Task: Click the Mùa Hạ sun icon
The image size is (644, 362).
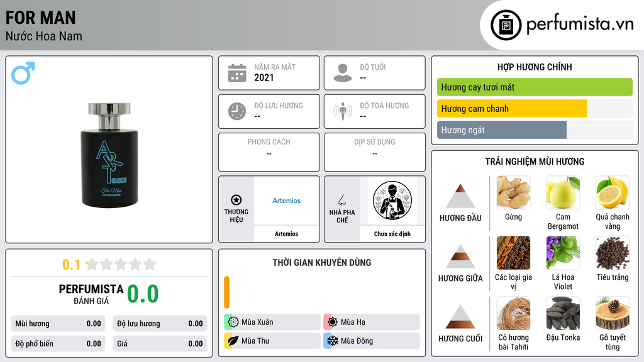Action: [x=333, y=322]
